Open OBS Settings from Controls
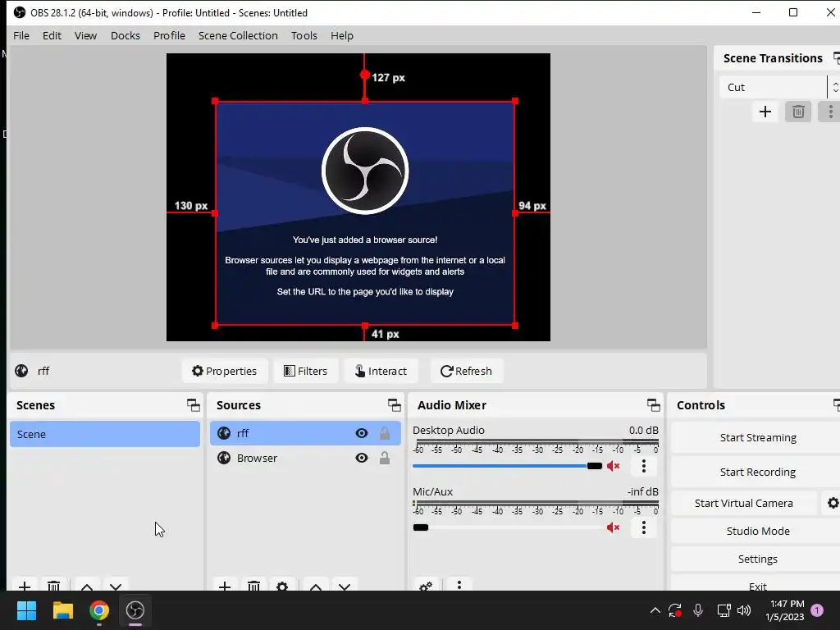 coord(757,559)
